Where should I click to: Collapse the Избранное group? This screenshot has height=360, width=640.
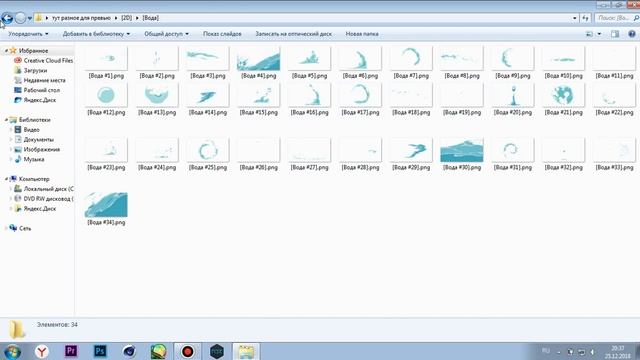click(6, 51)
